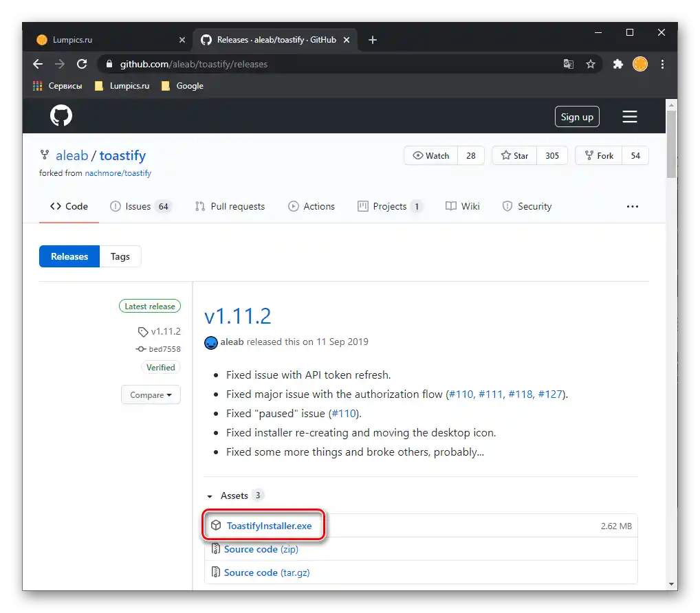Click the Verified signature badge
The width and height of the screenshot is (700, 613).
(x=161, y=368)
